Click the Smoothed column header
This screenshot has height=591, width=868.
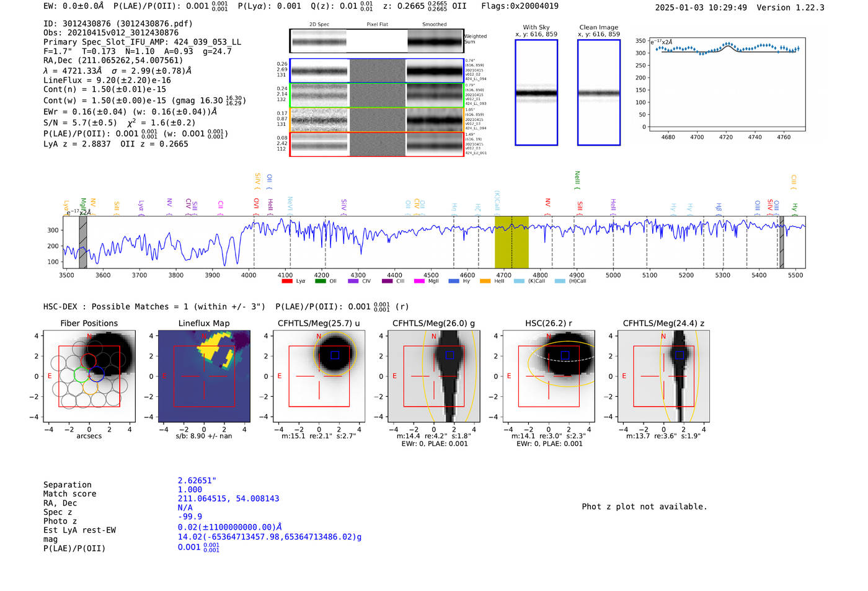click(434, 25)
